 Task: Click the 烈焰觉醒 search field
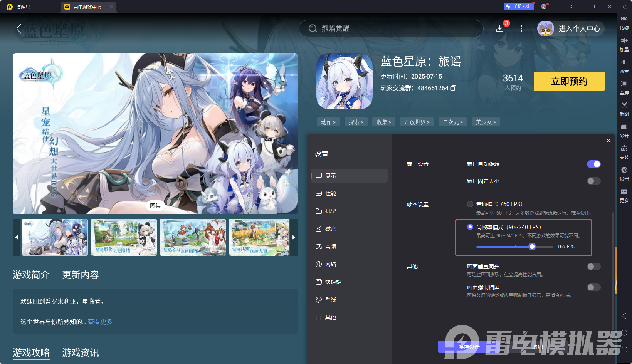(x=391, y=29)
